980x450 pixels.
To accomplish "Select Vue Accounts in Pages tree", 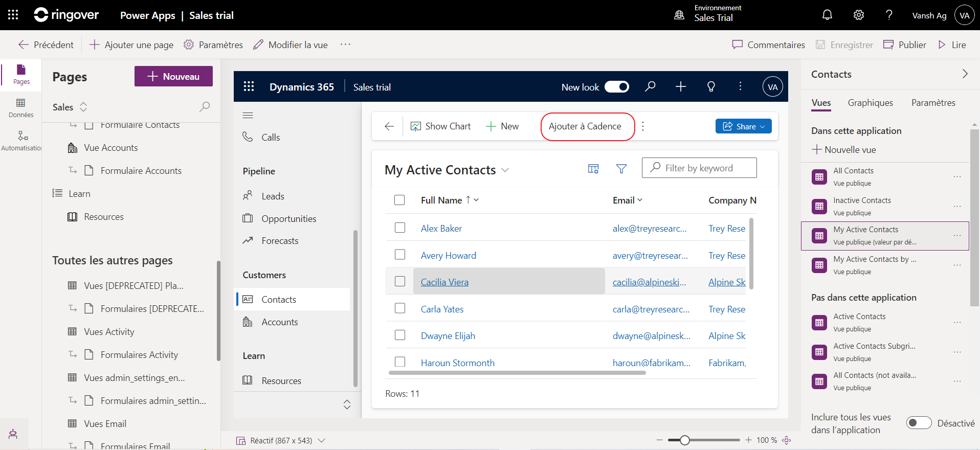I will click(x=110, y=147).
